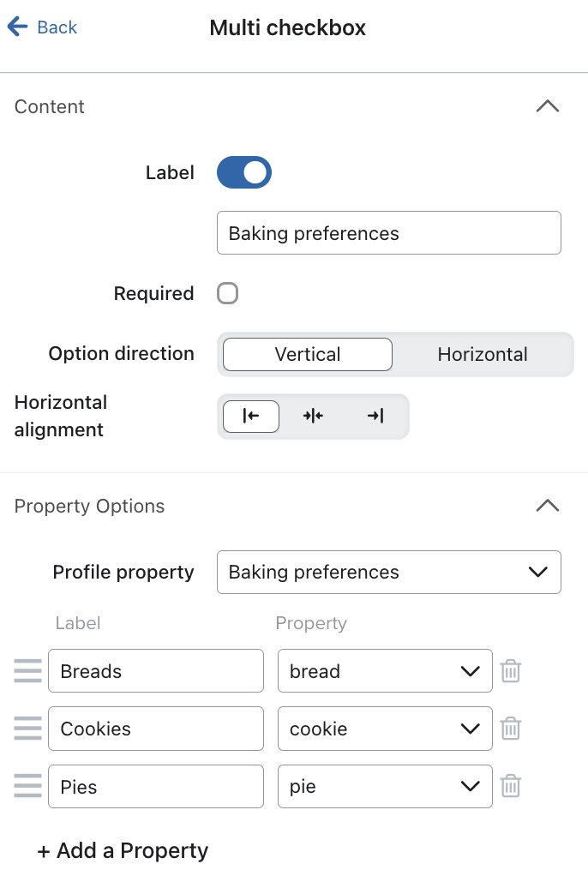Delete the Pies property row
The width and height of the screenshot is (588, 888).
pyautogui.click(x=511, y=786)
